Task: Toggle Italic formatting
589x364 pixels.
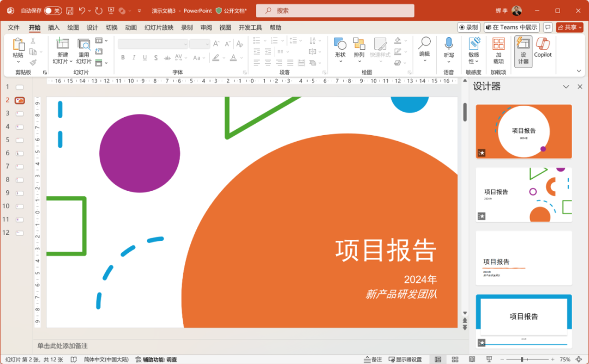Action: pos(134,57)
